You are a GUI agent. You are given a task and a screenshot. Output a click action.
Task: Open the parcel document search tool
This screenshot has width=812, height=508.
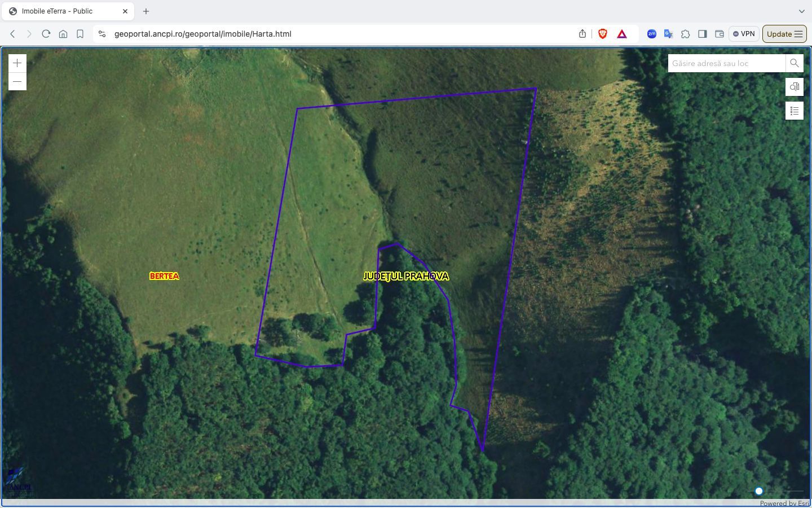(794, 87)
